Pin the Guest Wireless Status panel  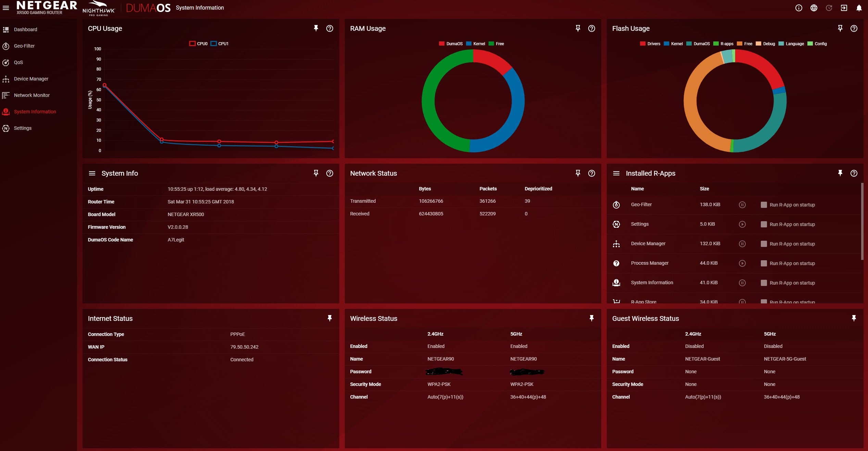[854, 318]
